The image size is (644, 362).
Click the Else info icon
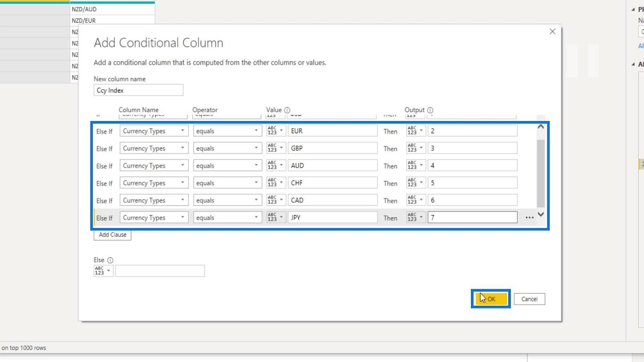[x=110, y=260]
